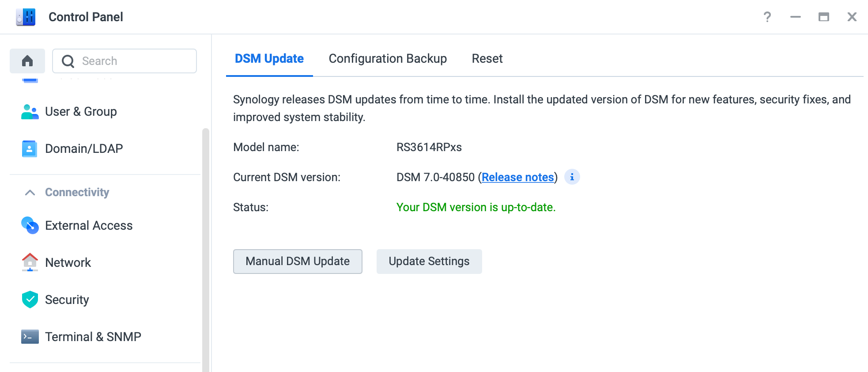Click the search magnifier icon
Screen dimensions: 868x372
tap(68, 61)
